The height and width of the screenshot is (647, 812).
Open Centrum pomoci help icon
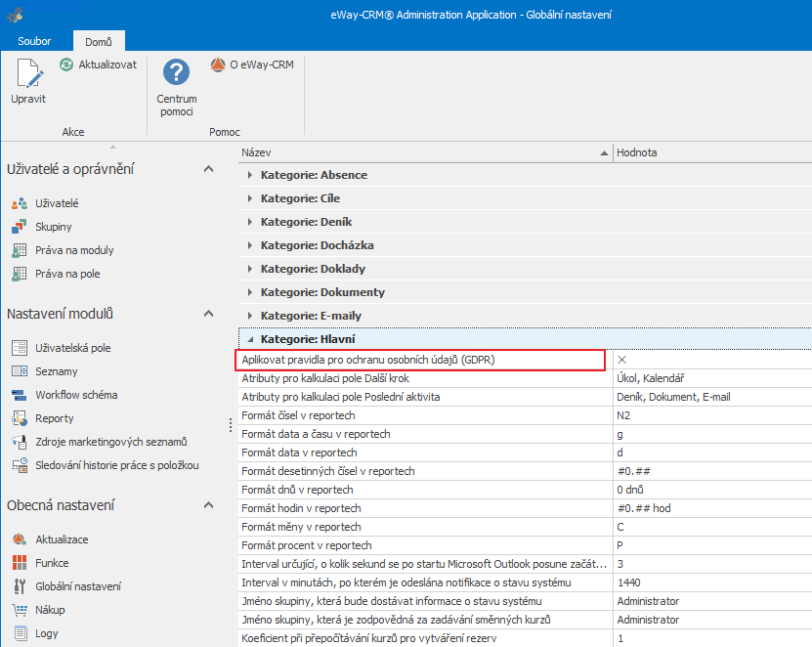(176, 72)
